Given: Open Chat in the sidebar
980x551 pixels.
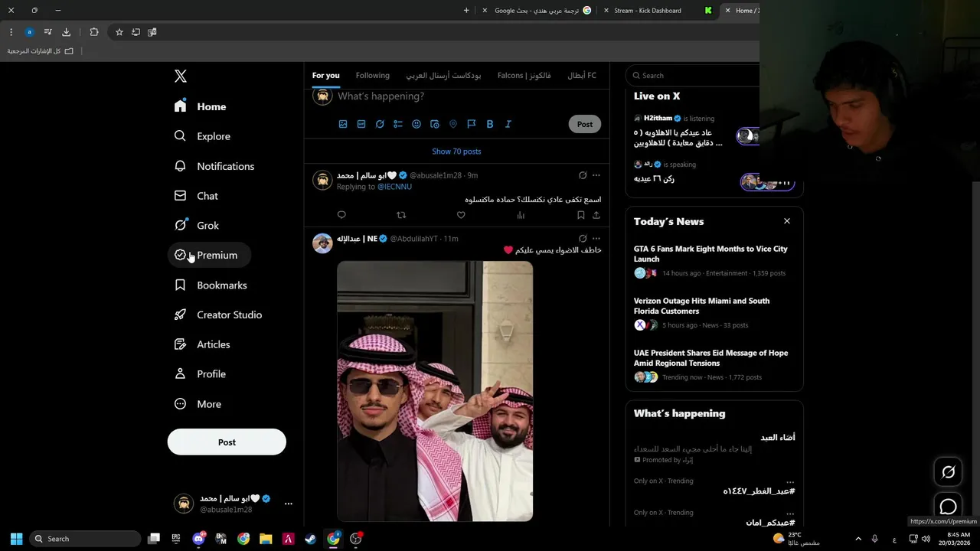Looking at the screenshot, I should [197, 196].
